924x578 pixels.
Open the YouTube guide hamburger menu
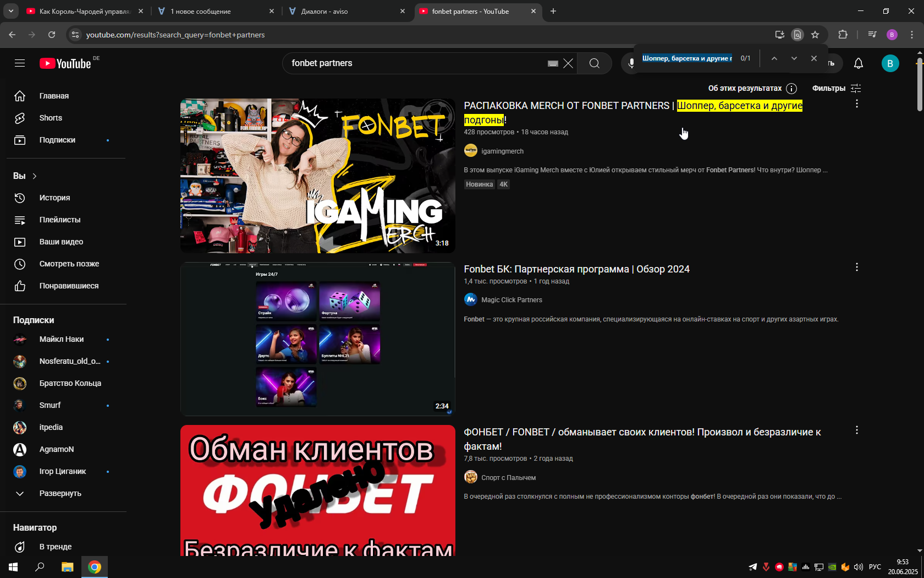tap(20, 63)
